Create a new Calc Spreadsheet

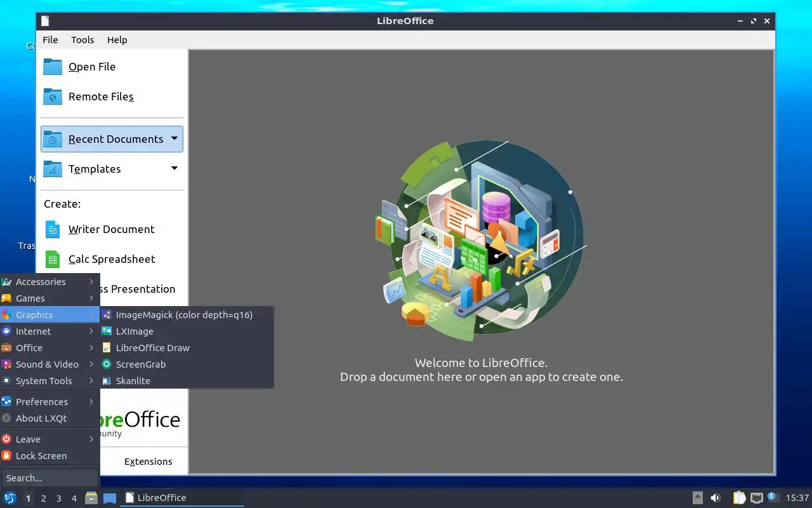click(x=112, y=259)
